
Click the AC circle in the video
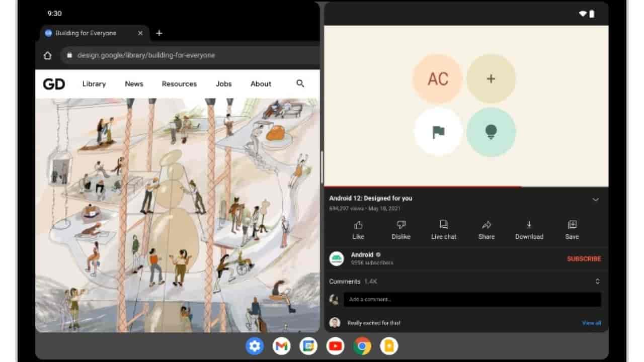pos(438,79)
